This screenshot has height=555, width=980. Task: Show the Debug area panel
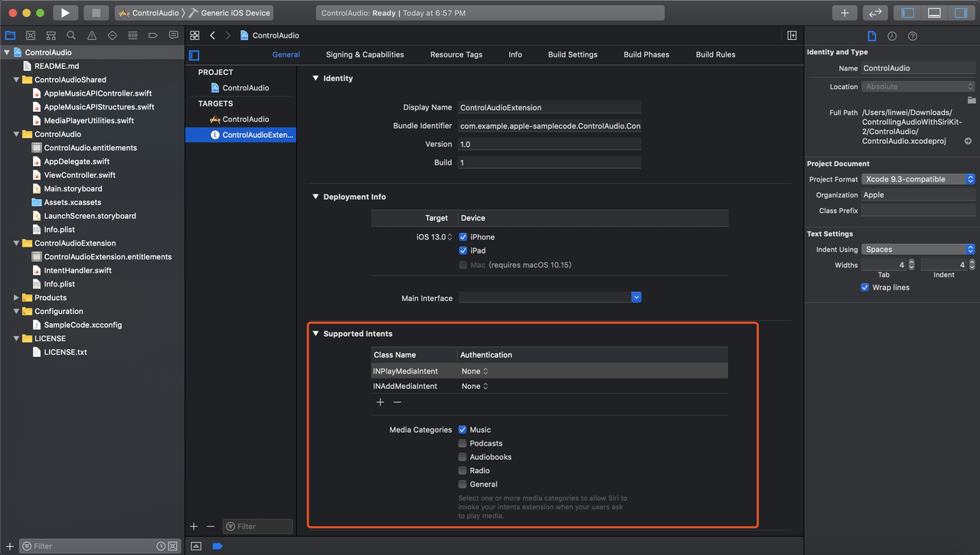point(934,13)
